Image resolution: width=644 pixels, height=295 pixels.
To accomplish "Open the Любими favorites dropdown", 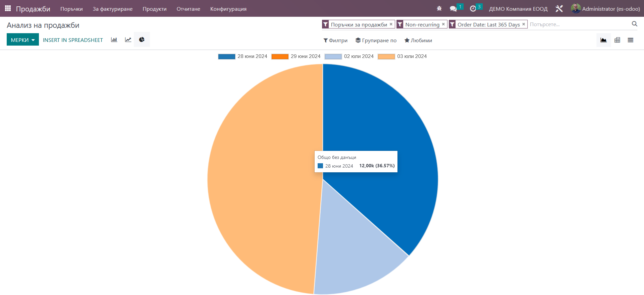I will point(418,40).
